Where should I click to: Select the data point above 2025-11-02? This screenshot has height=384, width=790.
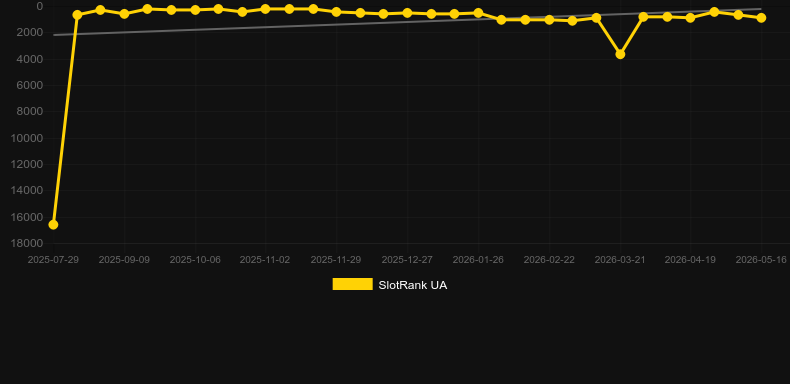pos(265,9)
